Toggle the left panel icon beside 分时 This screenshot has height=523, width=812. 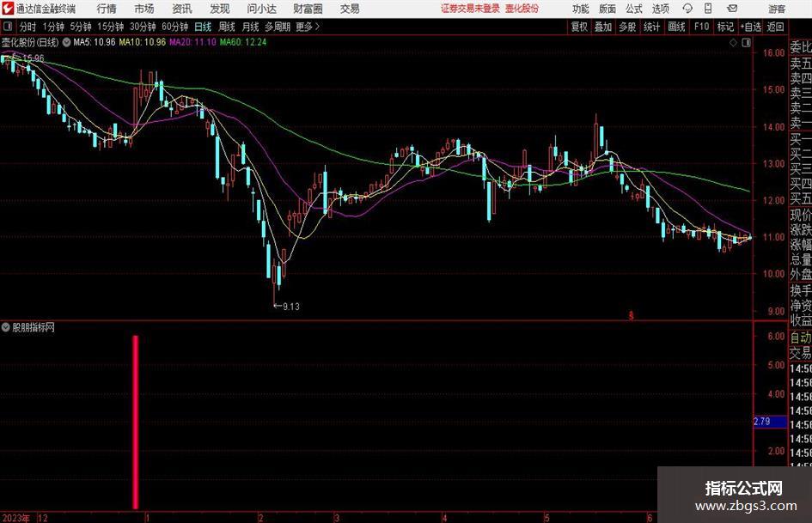click(x=7, y=27)
